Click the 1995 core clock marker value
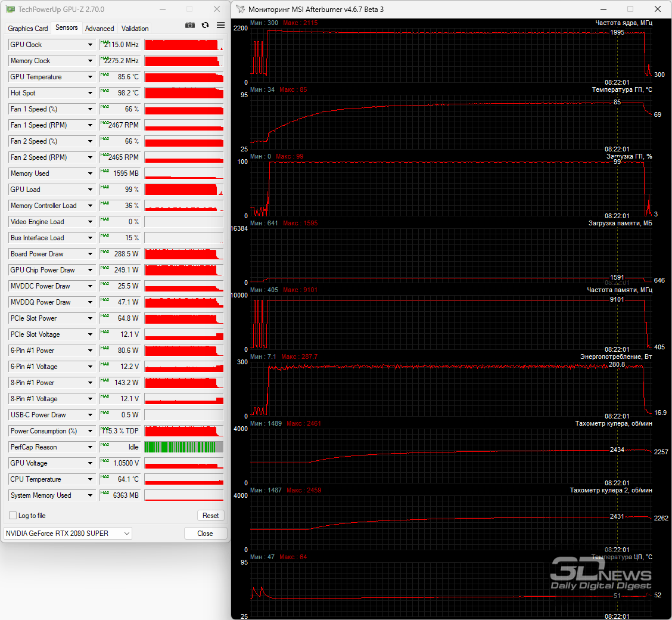Screen dimensions: 672x620 (x=617, y=32)
